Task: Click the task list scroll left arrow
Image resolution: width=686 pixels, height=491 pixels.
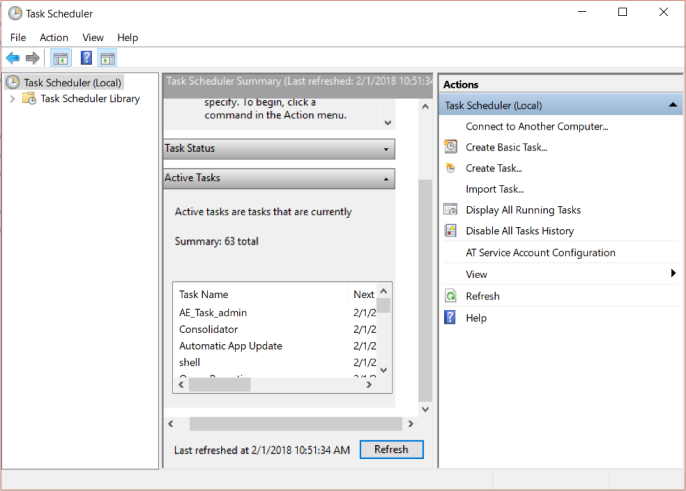Action: click(x=181, y=385)
